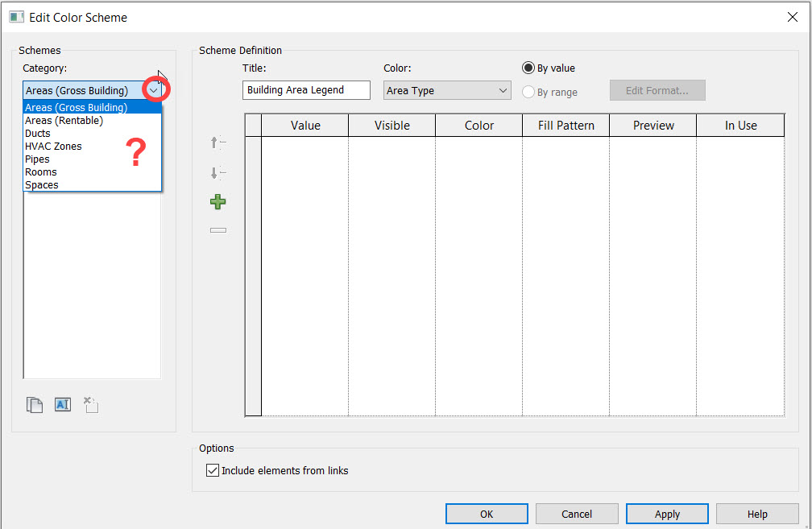Uncheck Include elements from links

tap(212, 470)
